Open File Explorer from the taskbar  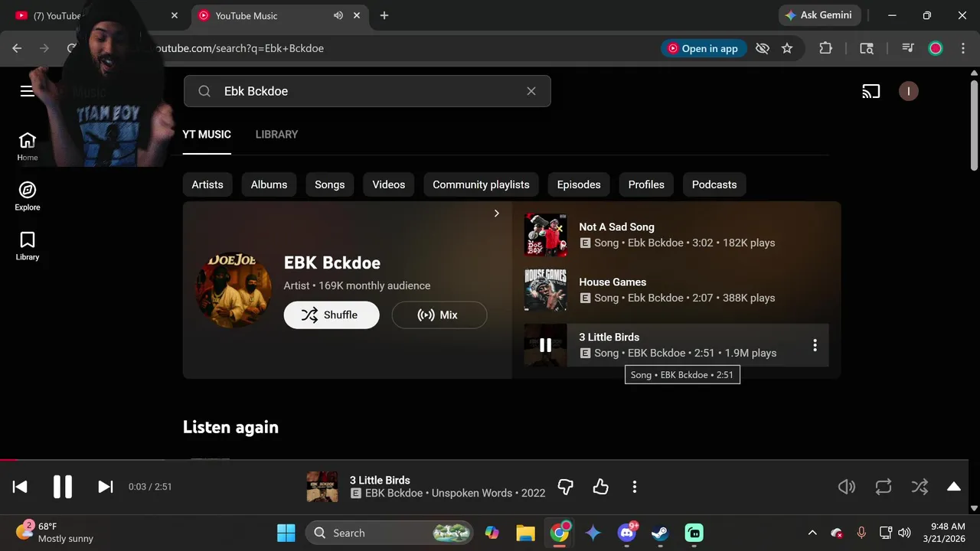pos(525,533)
